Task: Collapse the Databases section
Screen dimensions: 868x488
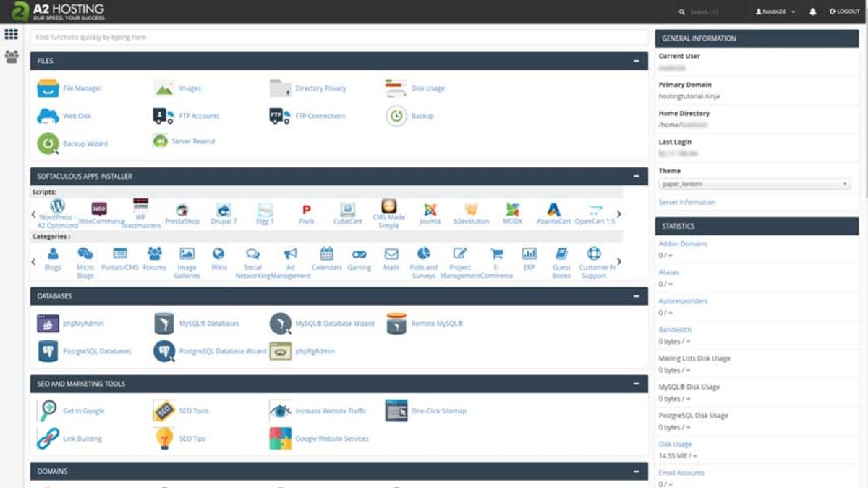Action: [x=637, y=296]
